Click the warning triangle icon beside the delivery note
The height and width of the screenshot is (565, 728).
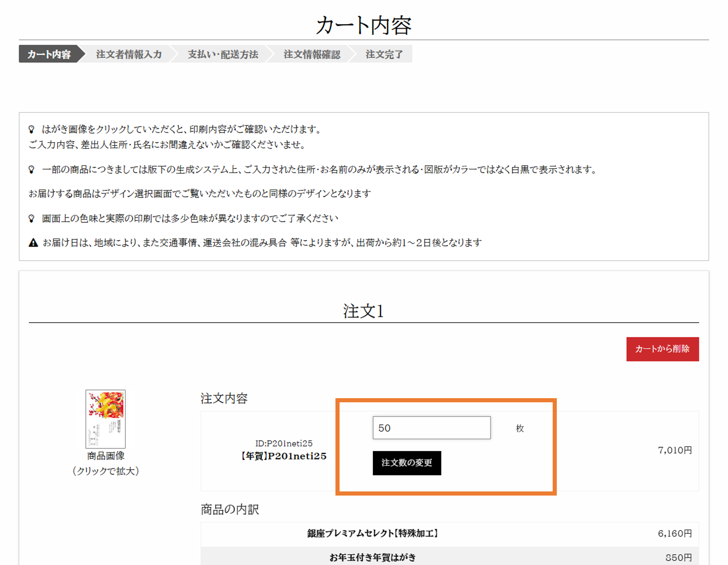(x=33, y=243)
